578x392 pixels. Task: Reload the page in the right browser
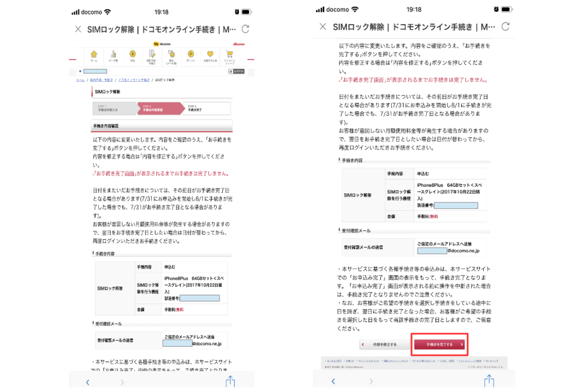pyautogui.click(x=505, y=27)
